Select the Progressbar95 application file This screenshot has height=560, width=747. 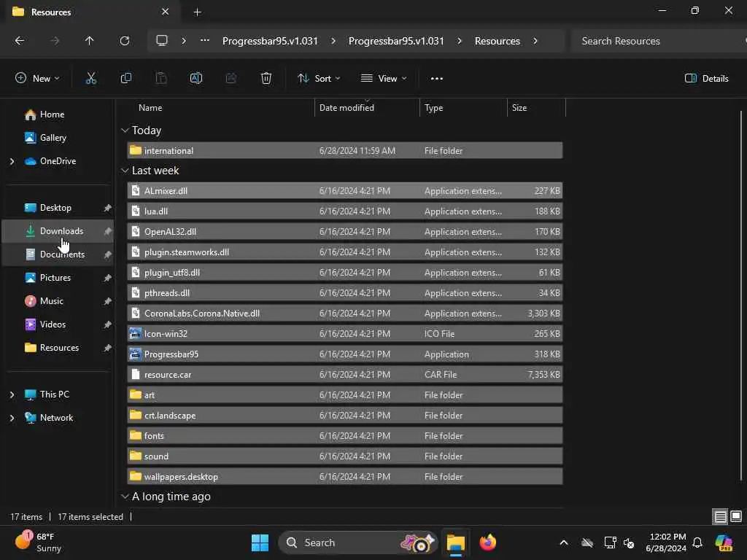(345, 355)
